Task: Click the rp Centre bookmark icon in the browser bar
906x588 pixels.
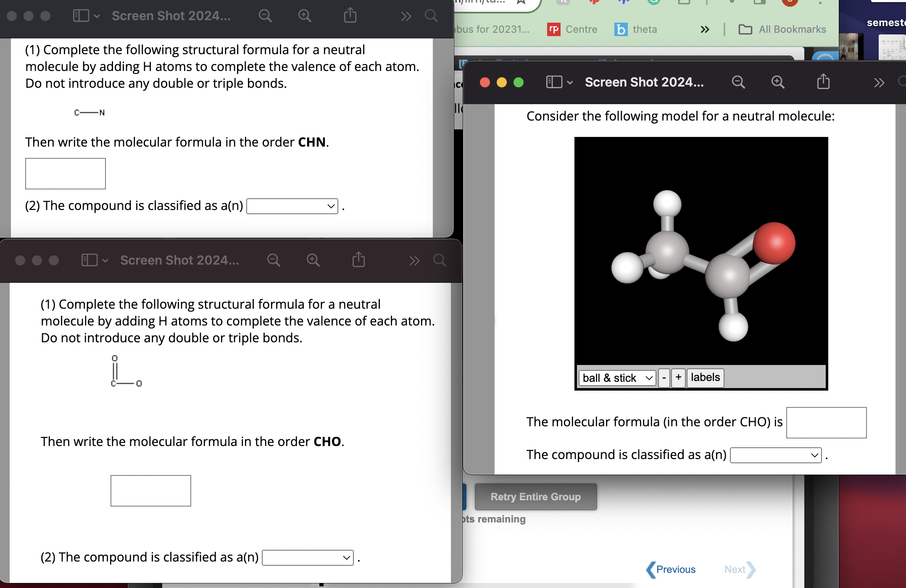Action: [x=554, y=29]
